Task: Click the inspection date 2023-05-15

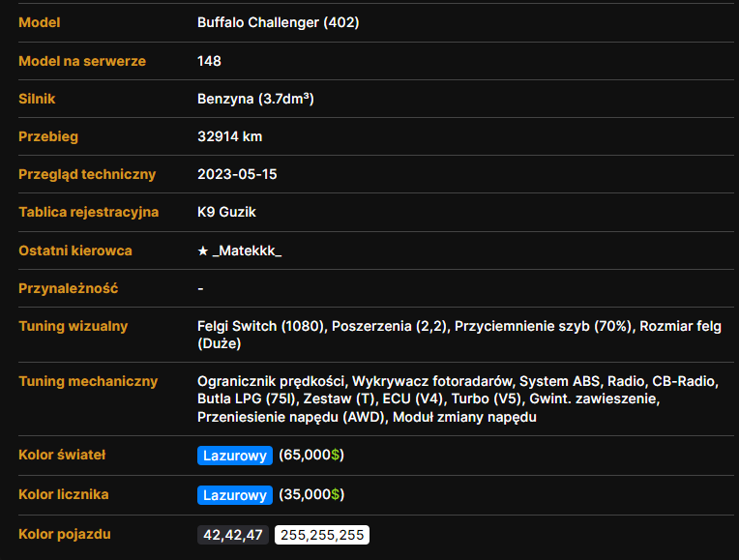Action: [x=237, y=174]
